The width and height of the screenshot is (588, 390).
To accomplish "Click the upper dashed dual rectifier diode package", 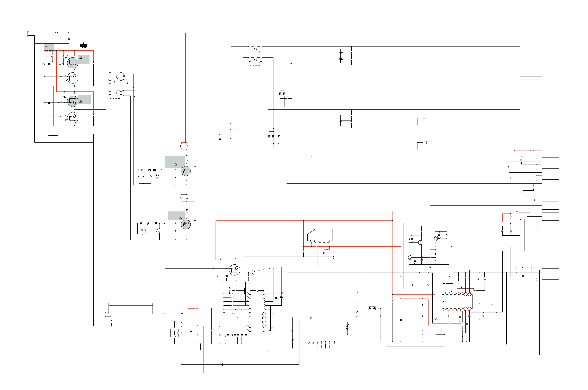I will (341, 56).
